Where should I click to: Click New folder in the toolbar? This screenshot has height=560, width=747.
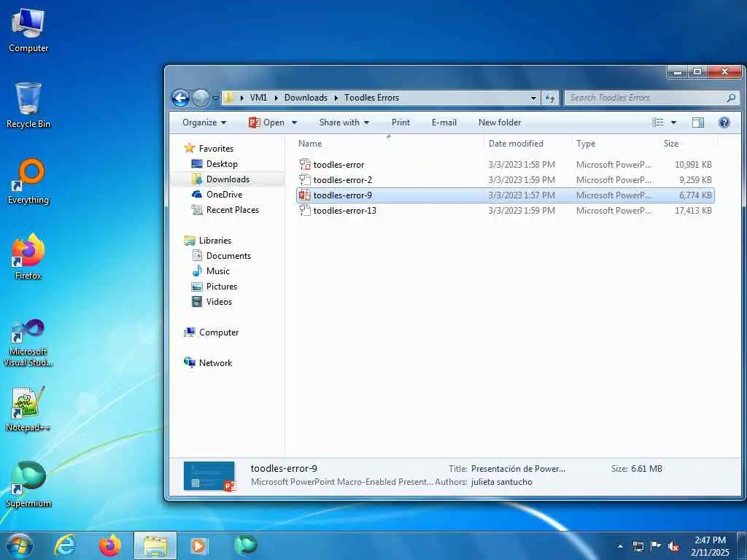pyautogui.click(x=500, y=122)
